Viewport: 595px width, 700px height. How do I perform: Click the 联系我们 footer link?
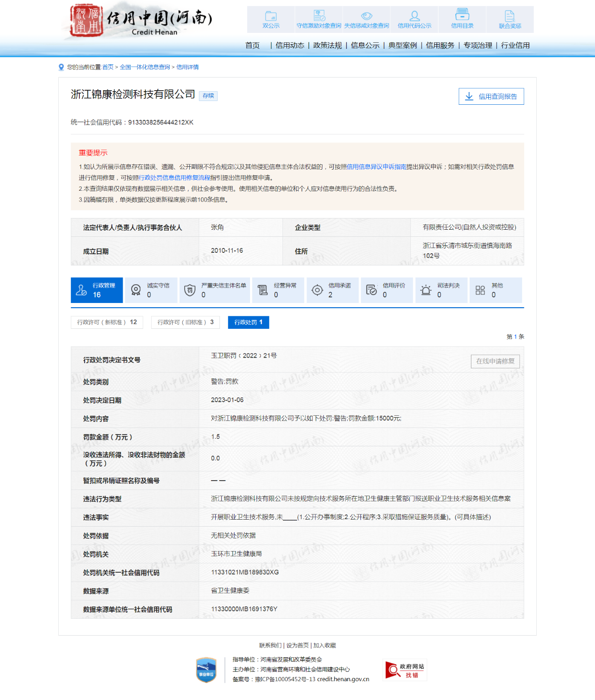270,646
